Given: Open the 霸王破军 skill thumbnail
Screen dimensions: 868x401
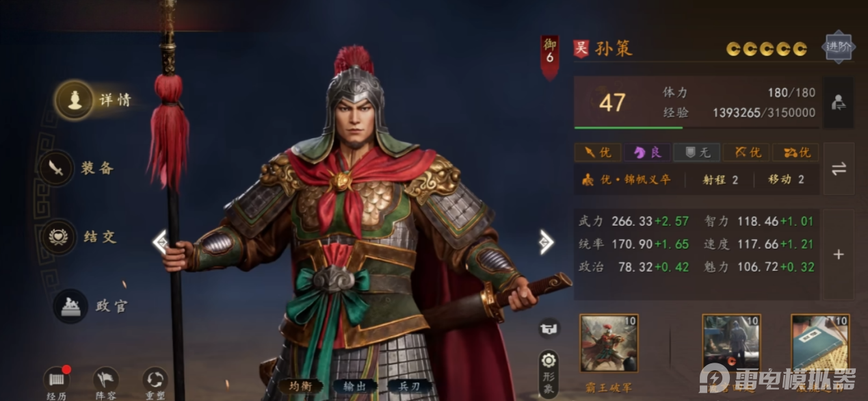Looking at the screenshot, I should (x=608, y=343).
